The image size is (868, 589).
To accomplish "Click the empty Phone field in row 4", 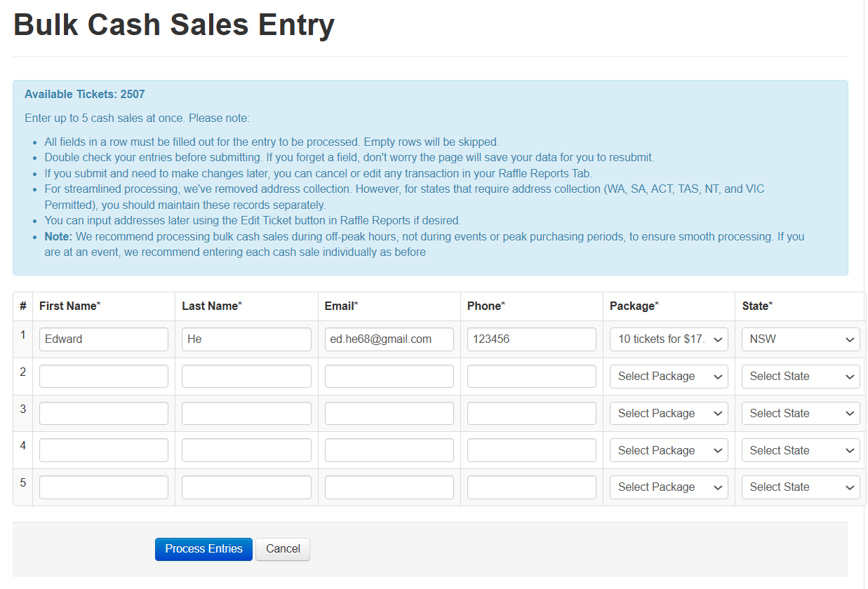I will tap(531, 449).
